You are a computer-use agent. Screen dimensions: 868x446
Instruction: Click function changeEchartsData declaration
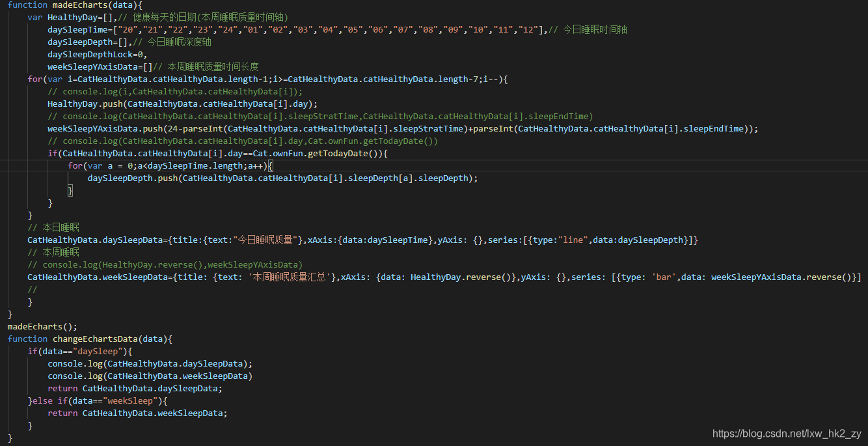(90, 339)
